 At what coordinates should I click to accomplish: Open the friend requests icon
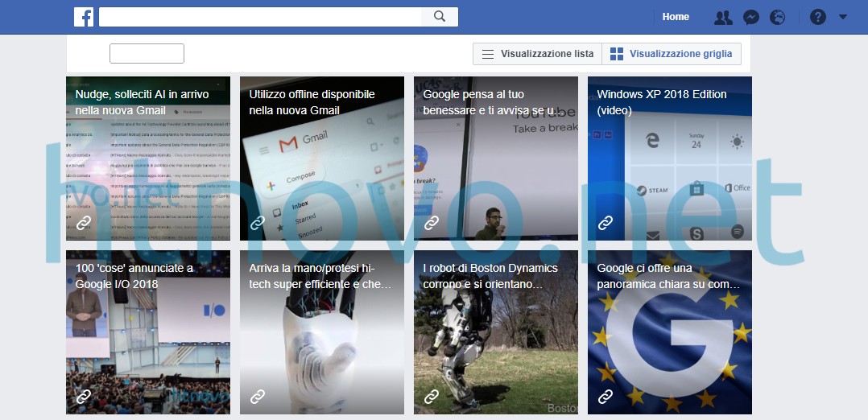pyautogui.click(x=723, y=17)
